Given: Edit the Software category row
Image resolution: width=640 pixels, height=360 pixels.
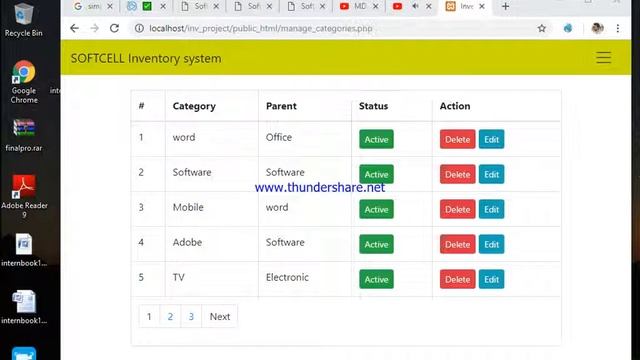Looking at the screenshot, I should coord(491,174).
